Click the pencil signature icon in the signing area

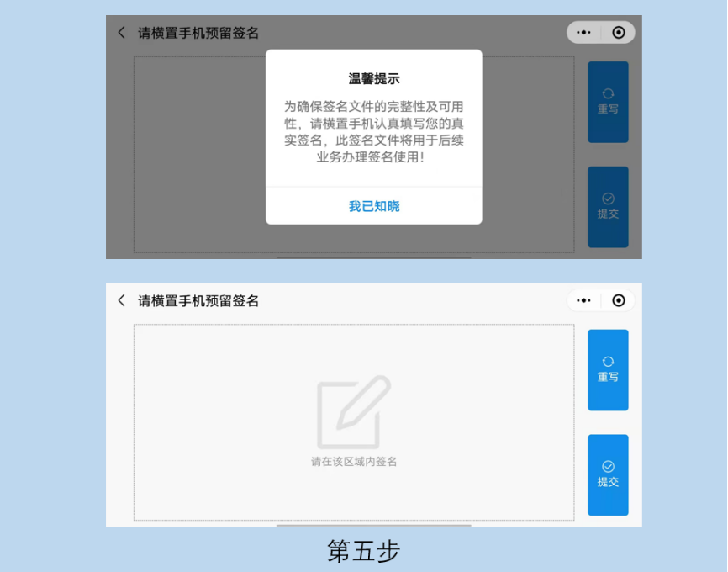pyautogui.click(x=354, y=412)
